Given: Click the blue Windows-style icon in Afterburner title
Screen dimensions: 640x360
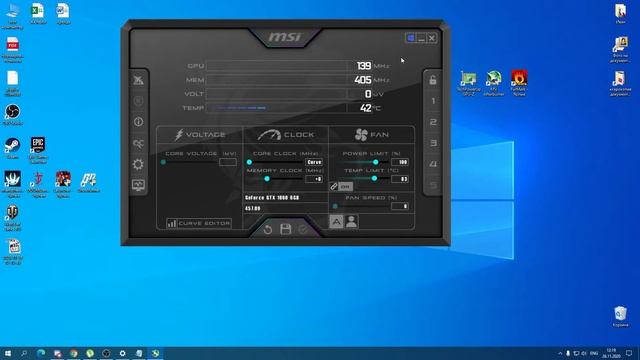Looking at the screenshot, I should [x=411, y=38].
